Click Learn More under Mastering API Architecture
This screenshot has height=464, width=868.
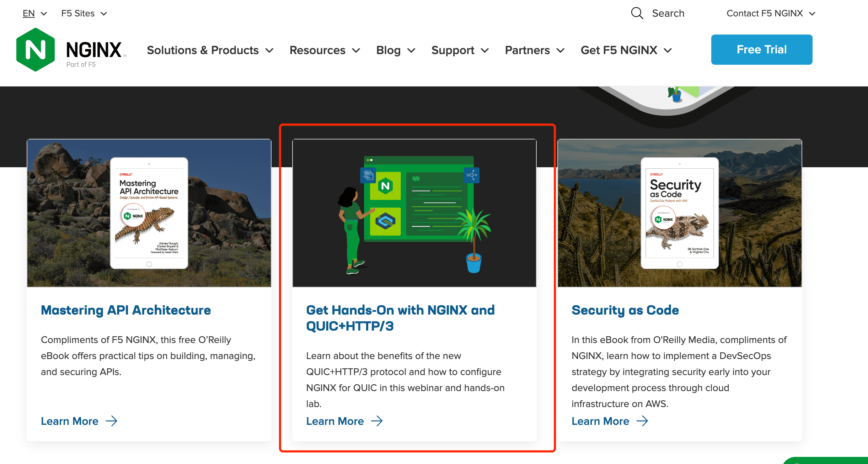70,421
